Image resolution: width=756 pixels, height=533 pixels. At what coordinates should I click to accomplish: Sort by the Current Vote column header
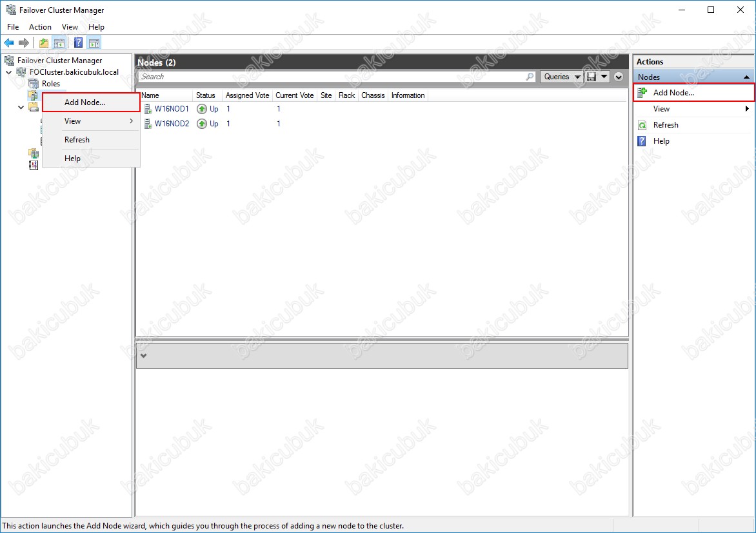point(295,95)
